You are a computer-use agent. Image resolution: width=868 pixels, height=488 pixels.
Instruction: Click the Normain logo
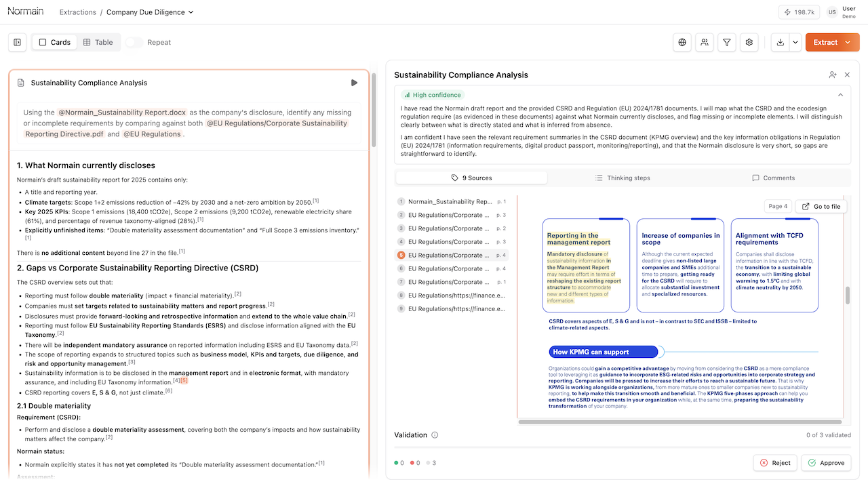point(26,12)
